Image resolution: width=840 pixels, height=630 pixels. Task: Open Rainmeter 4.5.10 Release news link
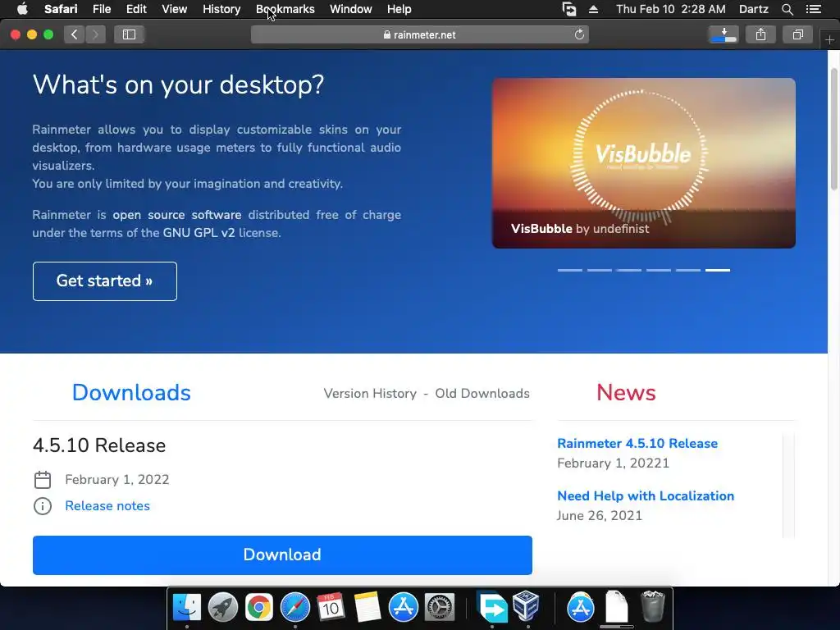(x=637, y=444)
